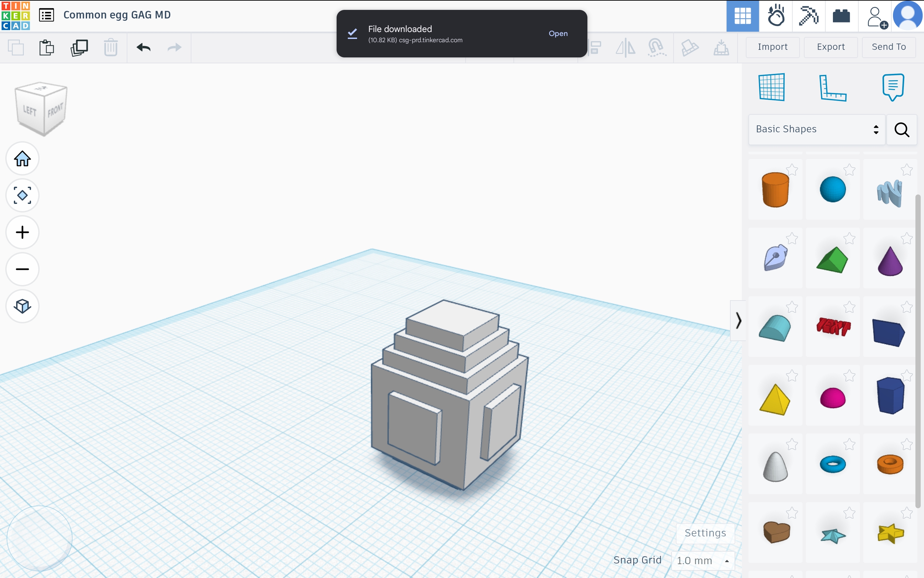
Task: Click the Home view button
Action: pos(22,158)
